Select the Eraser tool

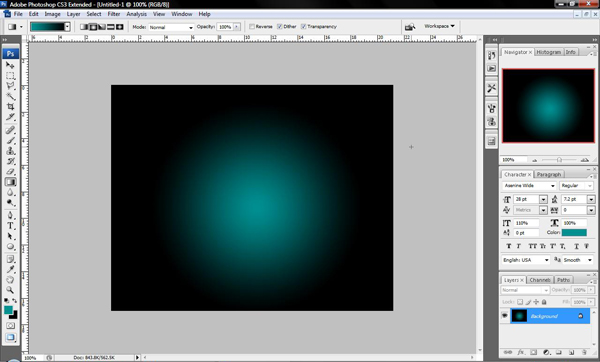(10, 171)
